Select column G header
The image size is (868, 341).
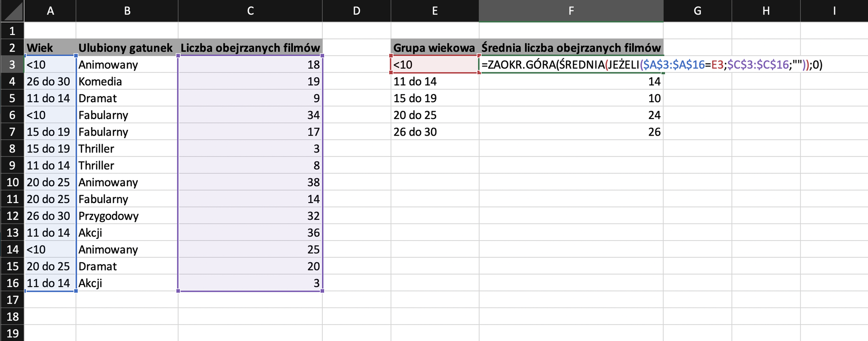698,11
